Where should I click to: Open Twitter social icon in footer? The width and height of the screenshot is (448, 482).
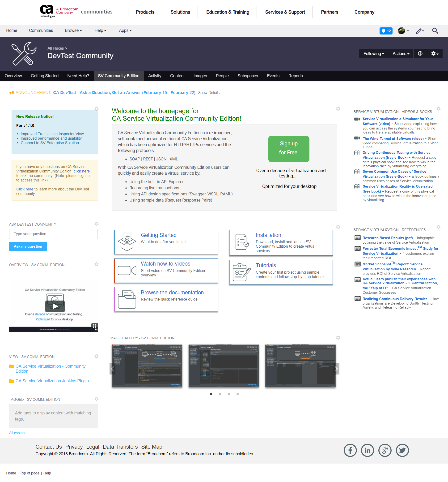tap(402, 450)
